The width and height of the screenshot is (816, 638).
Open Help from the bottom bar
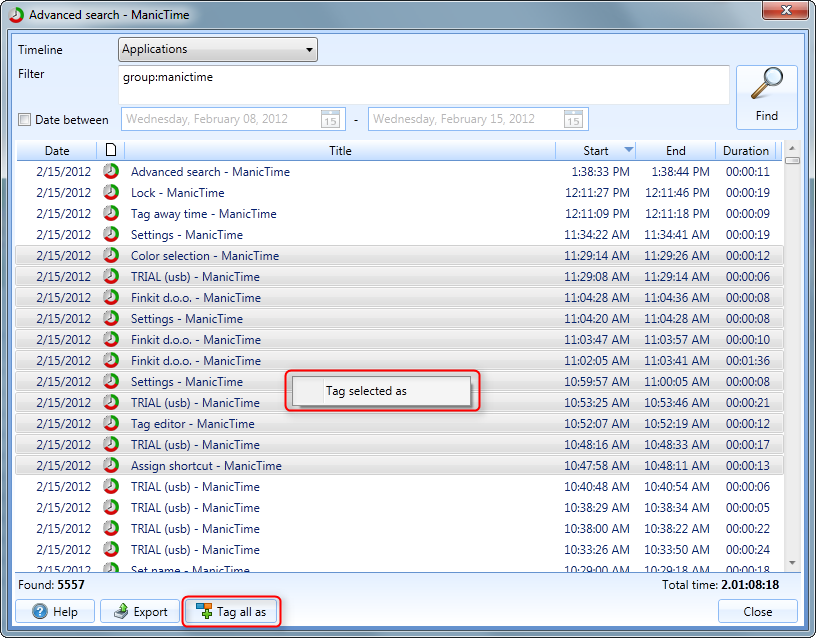[x=55, y=611]
